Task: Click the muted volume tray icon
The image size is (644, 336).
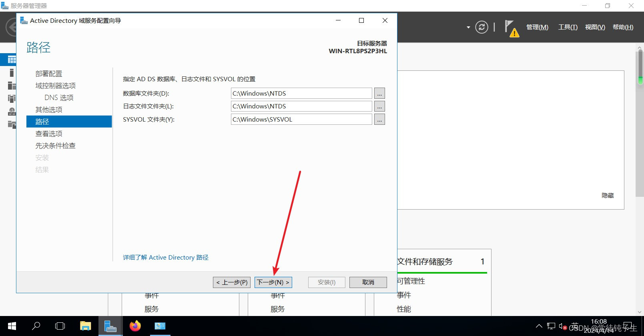Action: pyautogui.click(x=563, y=326)
